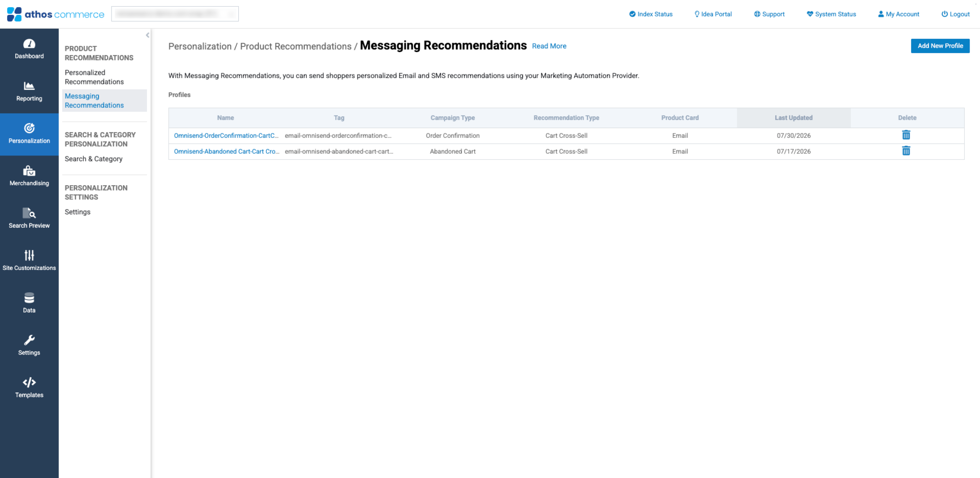980x478 pixels.
Task: Sort by Tag column header
Action: (x=339, y=118)
